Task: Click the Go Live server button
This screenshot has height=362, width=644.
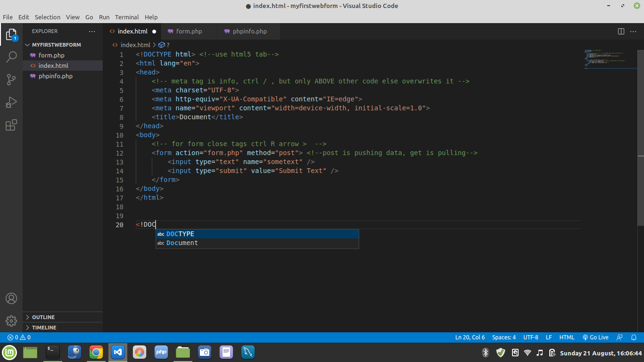Action: [595, 337]
